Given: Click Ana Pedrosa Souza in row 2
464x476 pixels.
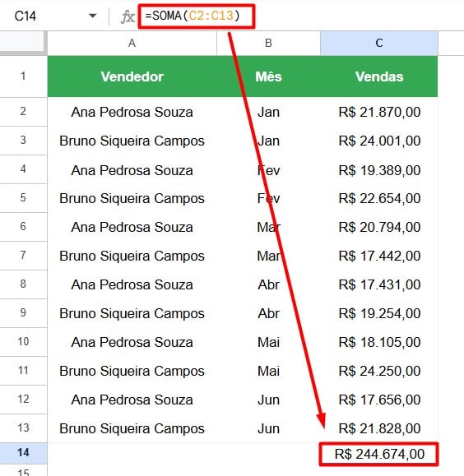Looking at the screenshot, I should click(132, 112).
